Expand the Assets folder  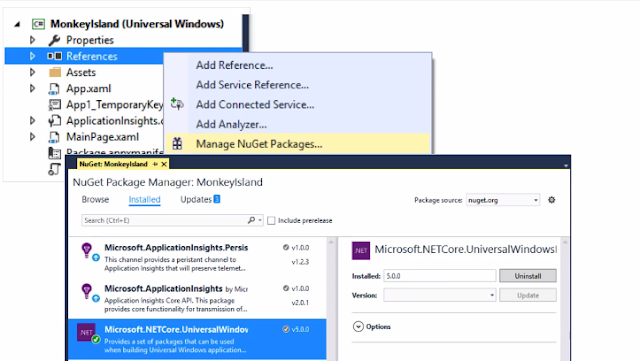pos(32,72)
